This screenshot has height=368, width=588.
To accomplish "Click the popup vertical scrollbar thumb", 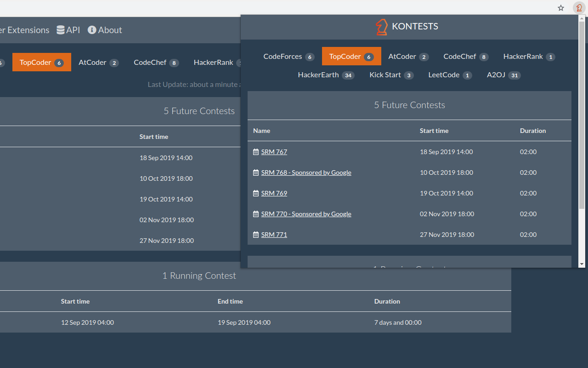I will 582,114.
